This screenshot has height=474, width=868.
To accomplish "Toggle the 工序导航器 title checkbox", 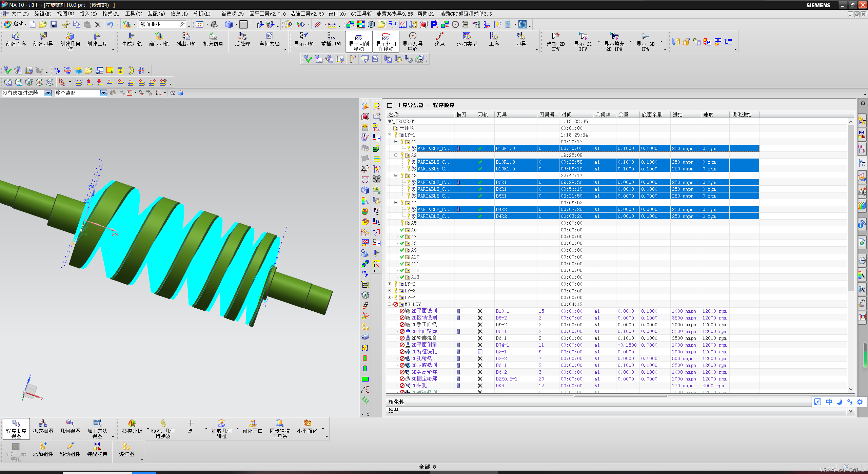I will click(390, 105).
